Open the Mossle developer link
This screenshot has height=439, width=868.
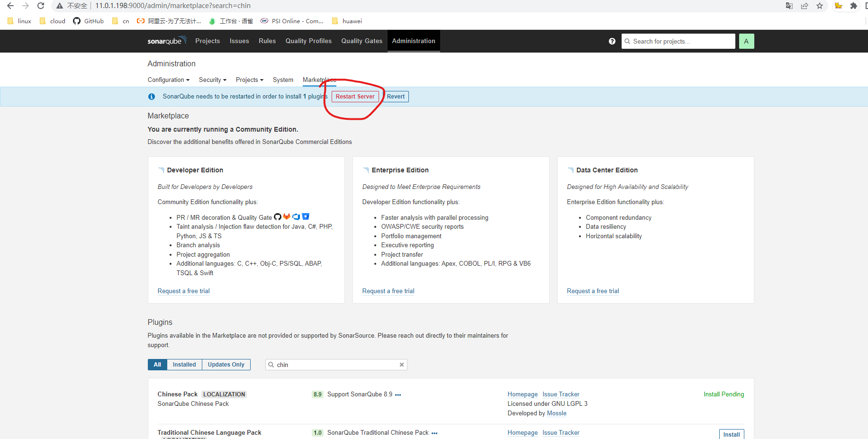tap(557, 413)
